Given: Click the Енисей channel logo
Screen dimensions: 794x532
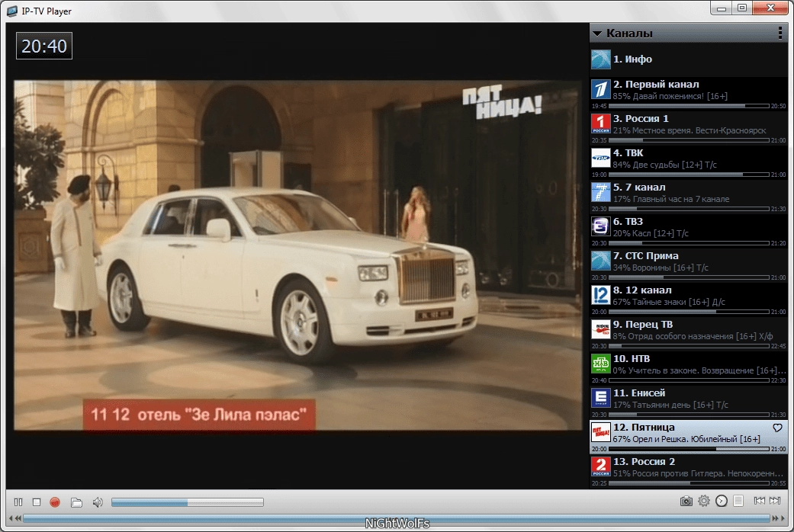Looking at the screenshot, I should (x=601, y=399).
